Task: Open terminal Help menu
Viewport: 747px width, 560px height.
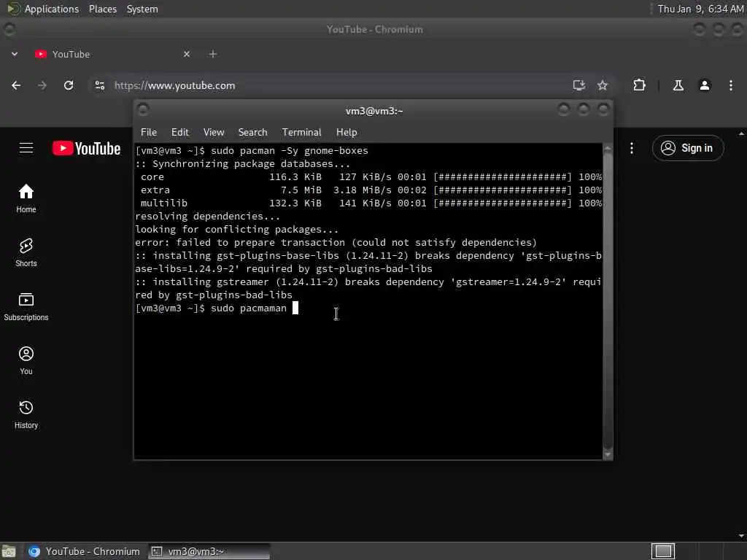Action: pos(347,132)
